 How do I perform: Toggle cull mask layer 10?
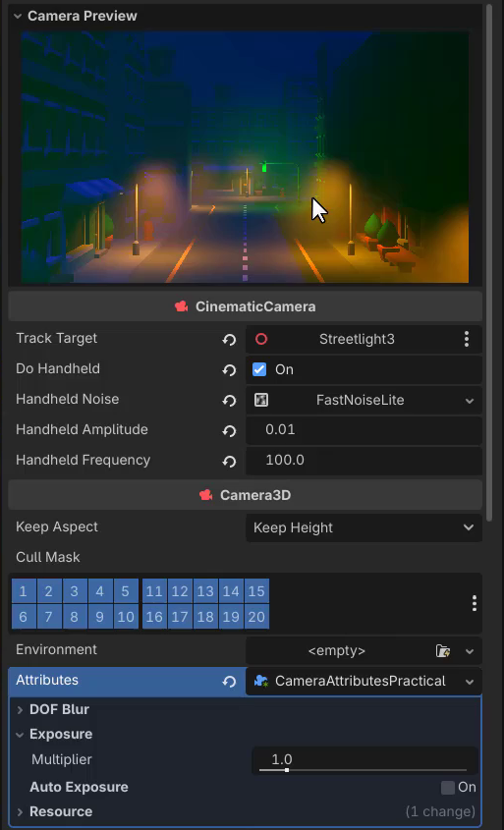[126, 617]
